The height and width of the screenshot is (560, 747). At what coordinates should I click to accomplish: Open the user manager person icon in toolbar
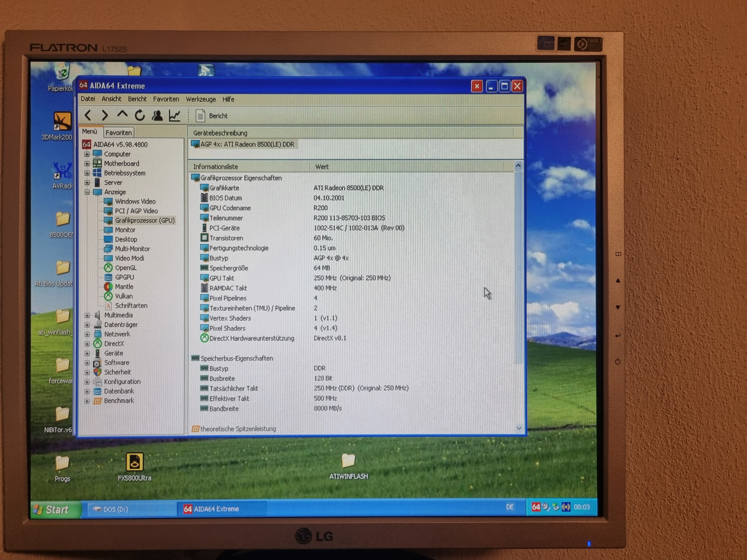pos(157,115)
